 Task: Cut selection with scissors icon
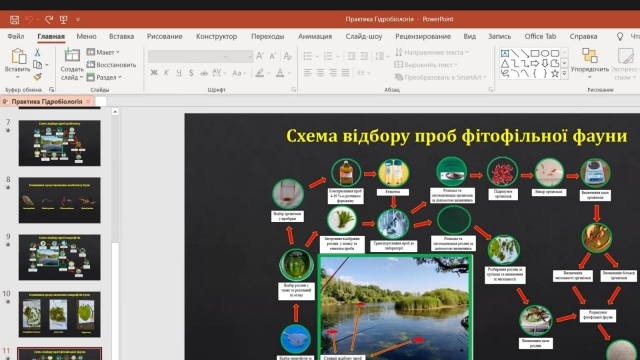(x=38, y=52)
